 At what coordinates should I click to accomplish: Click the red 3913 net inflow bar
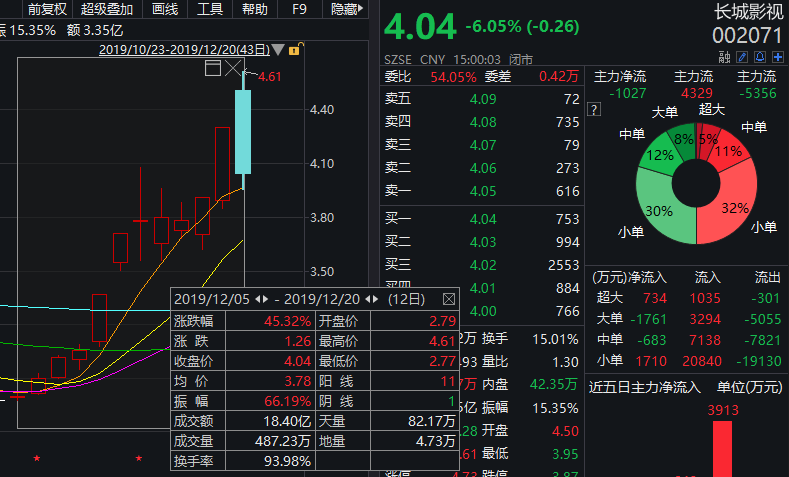[x=722, y=449]
